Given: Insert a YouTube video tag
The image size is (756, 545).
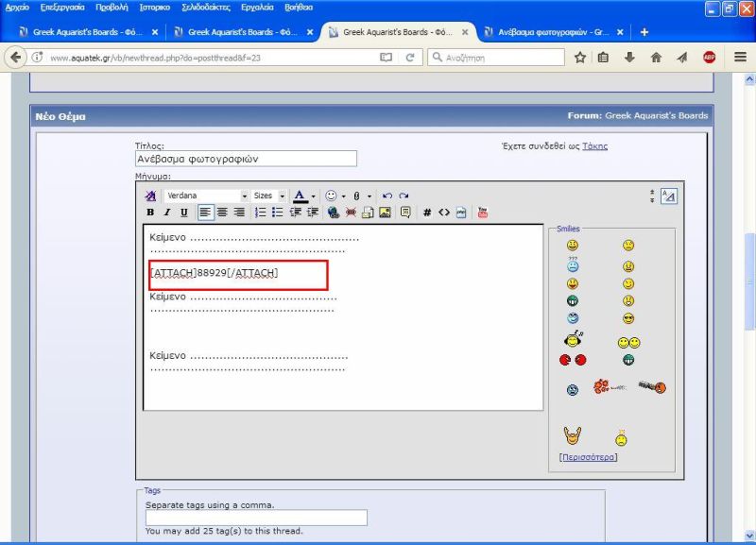Looking at the screenshot, I should click(483, 213).
